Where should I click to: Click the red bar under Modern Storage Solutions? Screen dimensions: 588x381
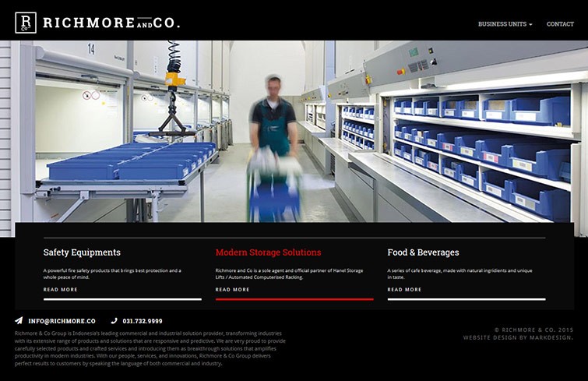[x=294, y=299]
